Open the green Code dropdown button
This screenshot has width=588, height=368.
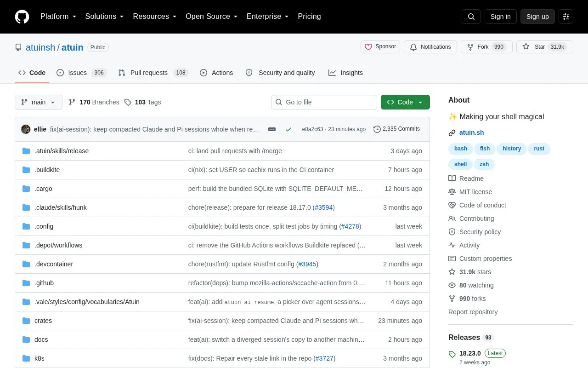pyautogui.click(x=405, y=102)
